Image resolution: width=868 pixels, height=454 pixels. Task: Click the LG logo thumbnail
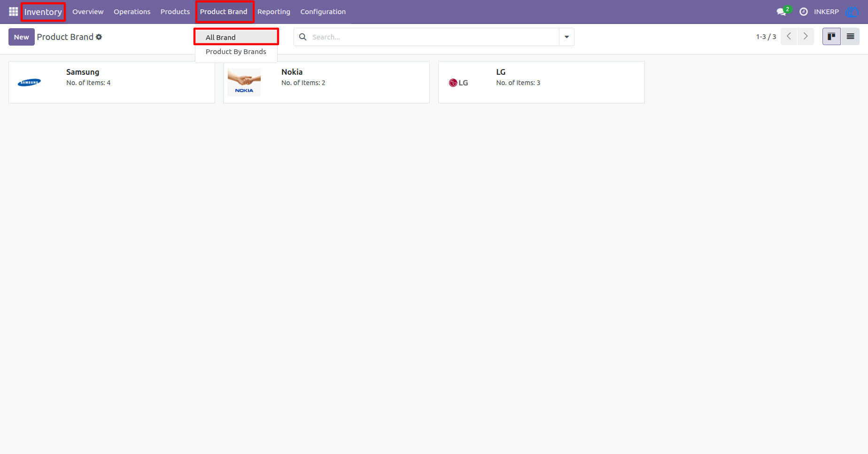(458, 83)
